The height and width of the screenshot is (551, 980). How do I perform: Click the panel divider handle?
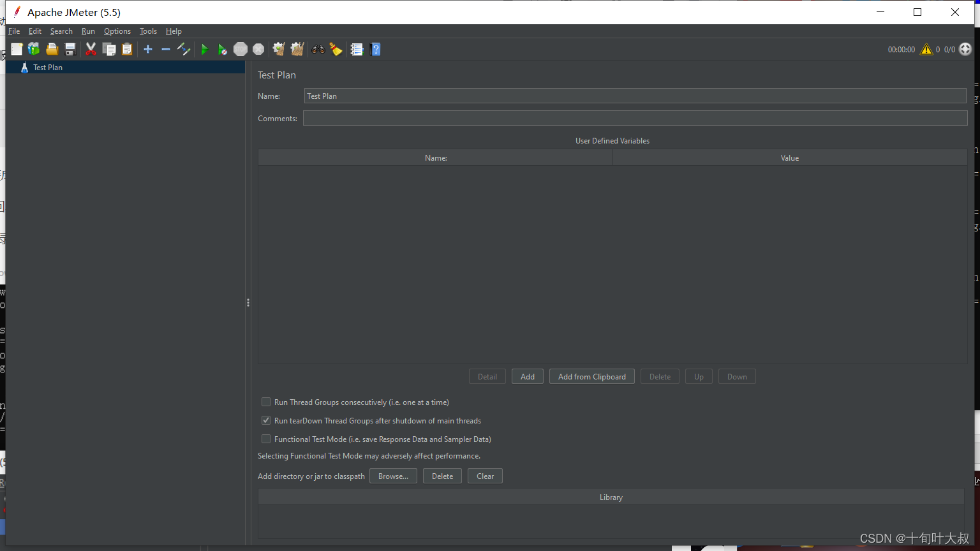pyautogui.click(x=248, y=302)
